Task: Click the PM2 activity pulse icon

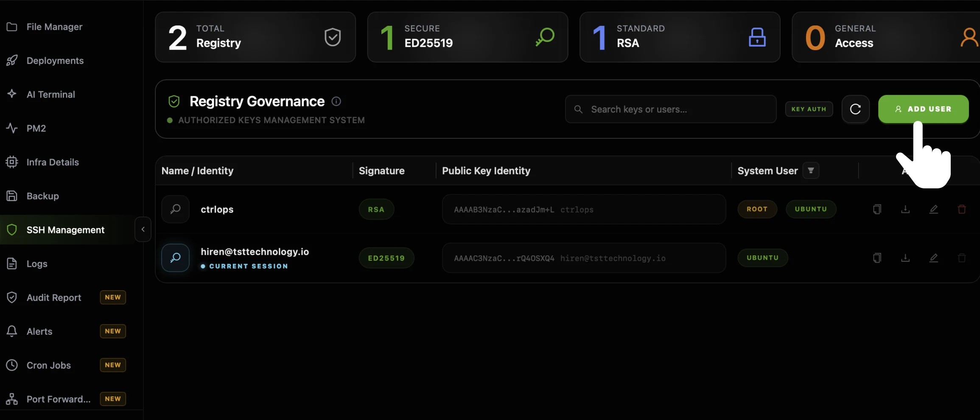Action: click(12, 128)
